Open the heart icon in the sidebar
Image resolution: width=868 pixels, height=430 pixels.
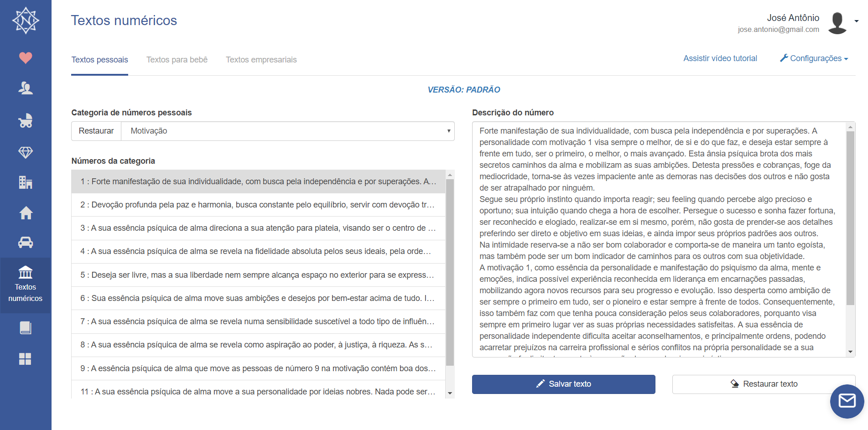26,58
